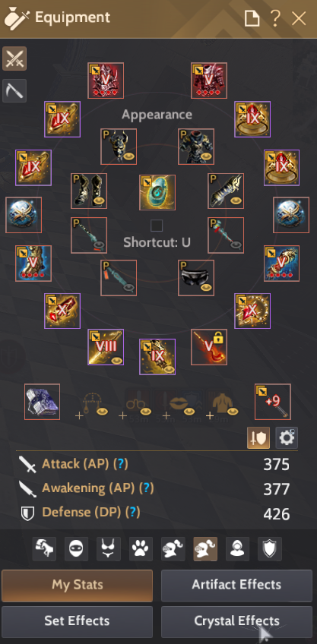317x644 pixels.
Task: Toggle the sword and shield stat display button
Action: [258, 438]
